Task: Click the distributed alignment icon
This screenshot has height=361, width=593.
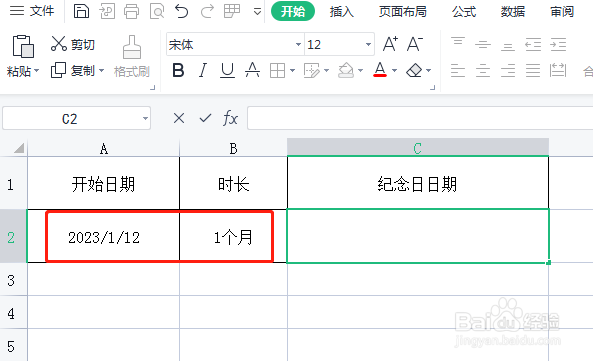Action: [x=558, y=71]
